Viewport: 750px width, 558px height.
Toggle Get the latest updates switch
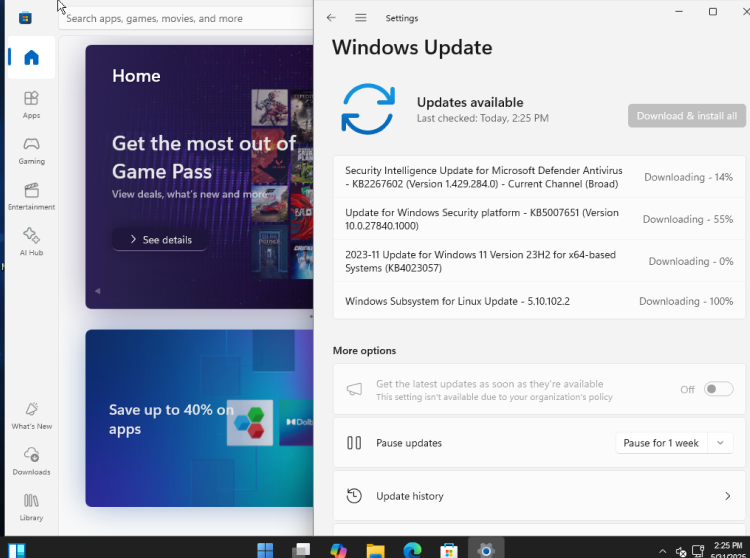point(718,389)
